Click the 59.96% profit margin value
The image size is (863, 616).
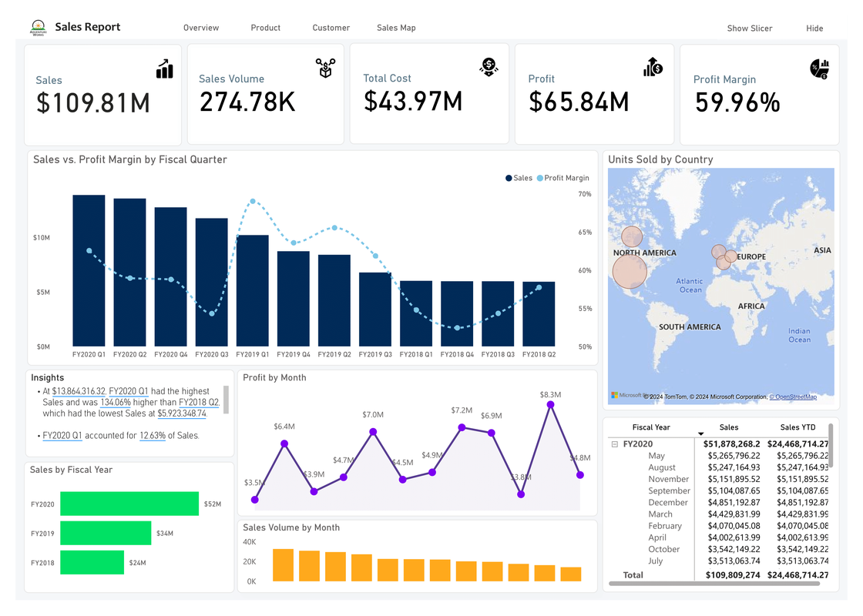pos(737,102)
